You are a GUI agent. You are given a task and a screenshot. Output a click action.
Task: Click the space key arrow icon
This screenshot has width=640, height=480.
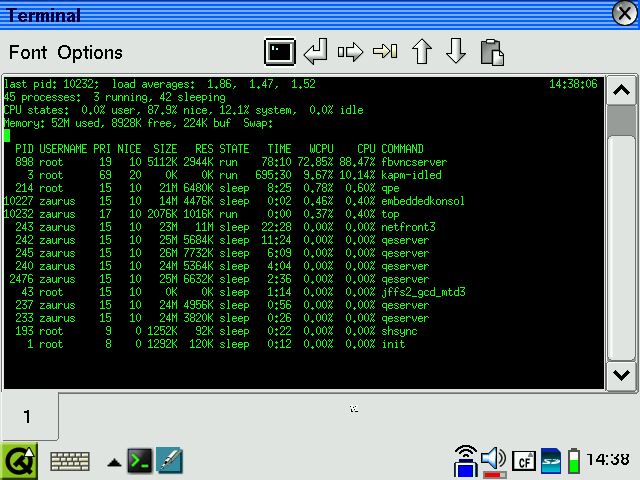pyautogui.click(x=350, y=52)
